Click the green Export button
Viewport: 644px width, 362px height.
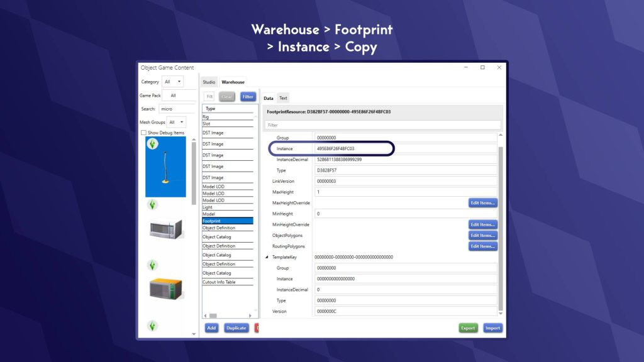468,328
